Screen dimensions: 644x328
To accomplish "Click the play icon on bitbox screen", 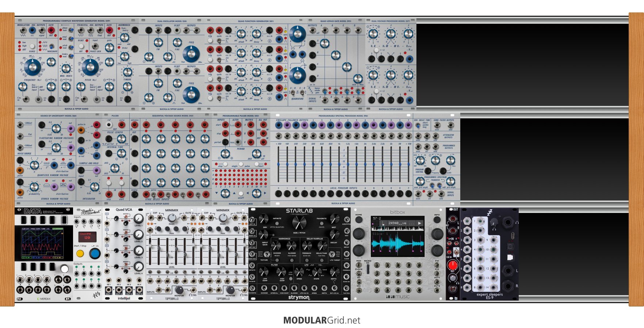I will [419, 223].
